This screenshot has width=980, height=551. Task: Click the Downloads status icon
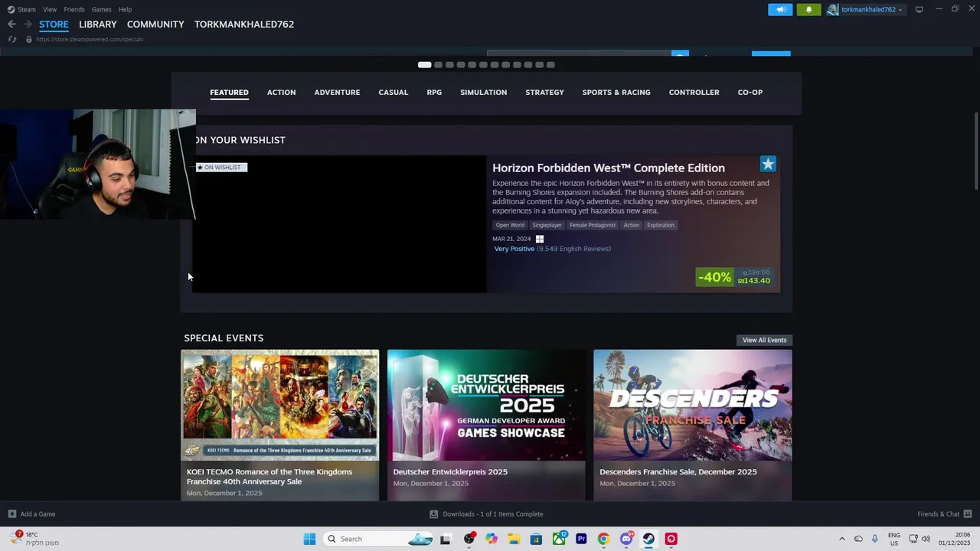(x=433, y=514)
